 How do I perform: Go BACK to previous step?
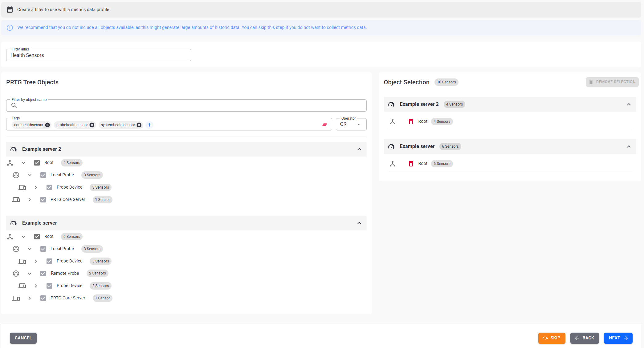pos(584,338)
